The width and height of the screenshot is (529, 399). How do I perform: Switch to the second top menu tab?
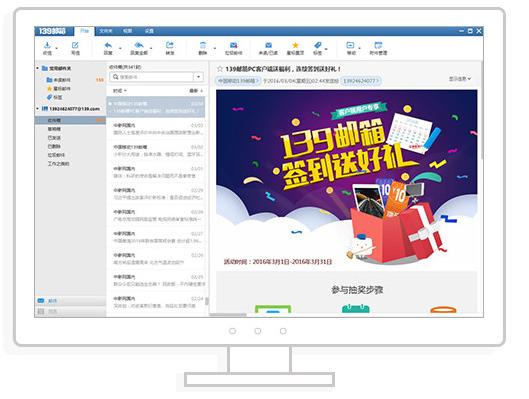click(106, 31)
